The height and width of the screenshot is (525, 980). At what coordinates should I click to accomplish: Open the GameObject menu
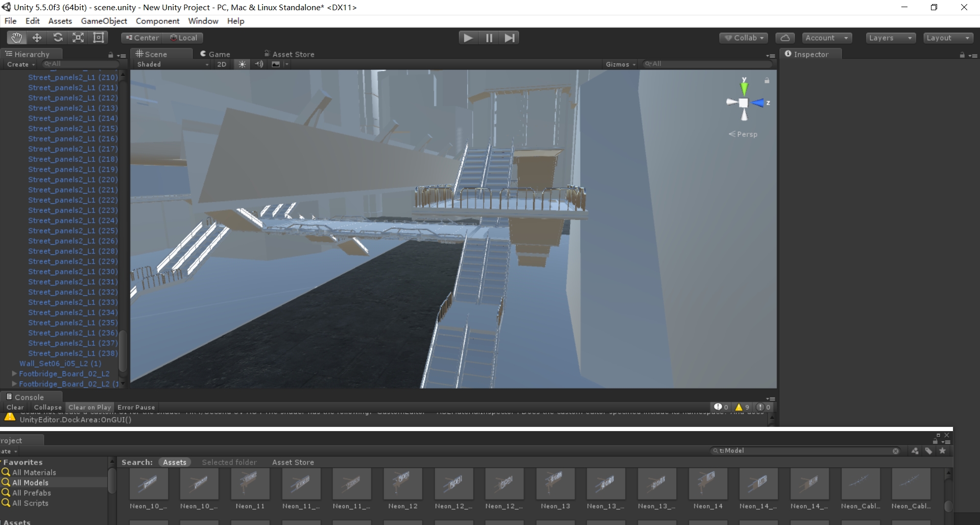click(104, 21)
